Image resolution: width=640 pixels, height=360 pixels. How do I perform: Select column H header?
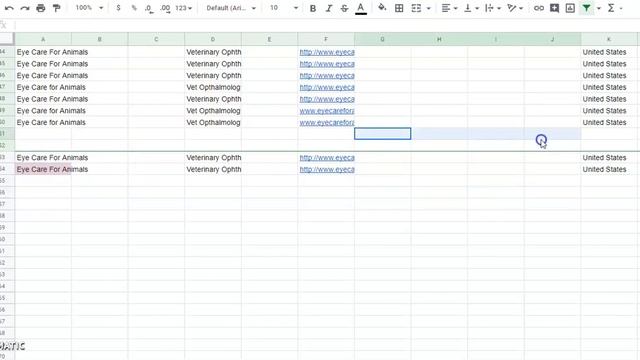(439, 39)
